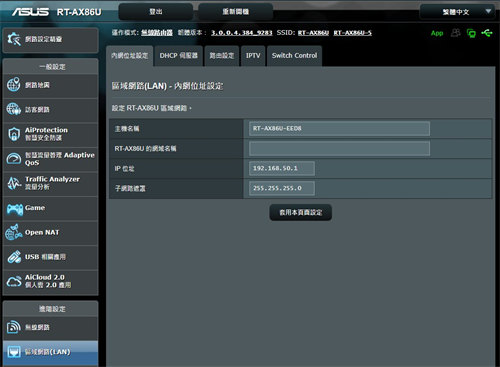
Task: Select Game menu label
Action: tap(35, 208)
